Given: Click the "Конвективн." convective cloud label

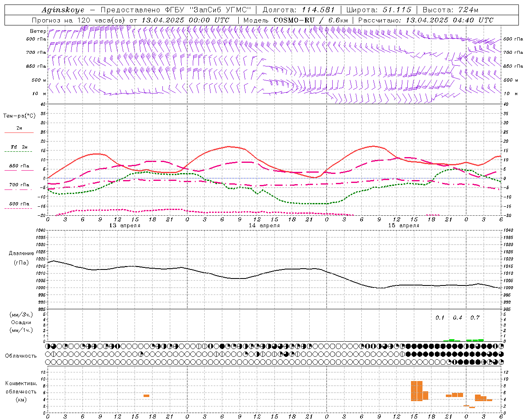Looking at the screenshot, I should coord(21,383).
